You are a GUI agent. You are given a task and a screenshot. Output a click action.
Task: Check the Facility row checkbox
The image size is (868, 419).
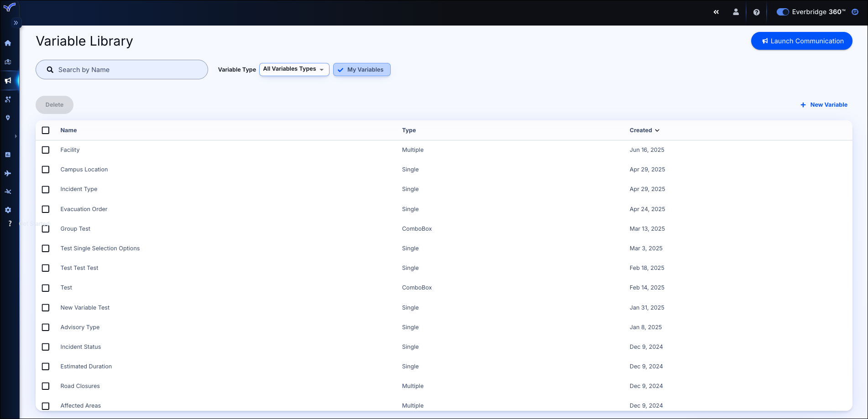point(46,150)
